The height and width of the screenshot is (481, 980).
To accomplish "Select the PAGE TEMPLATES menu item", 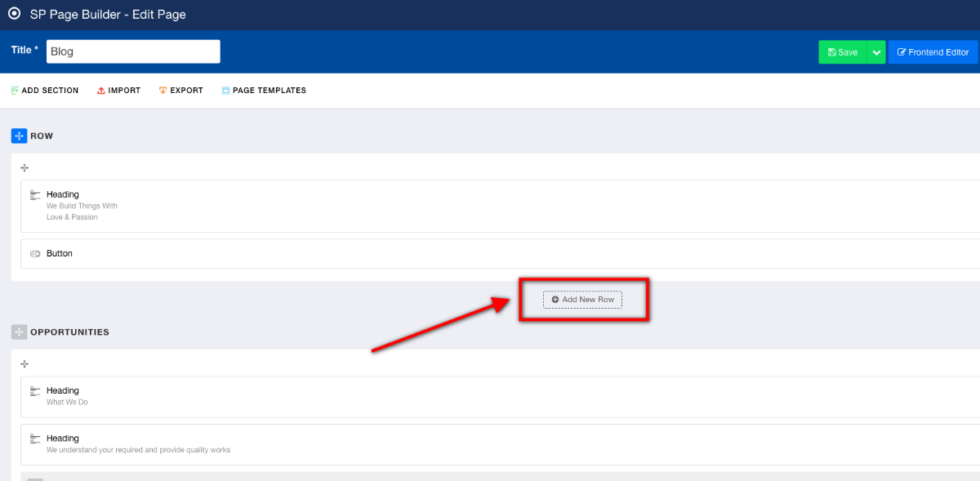I will [264, 90].
